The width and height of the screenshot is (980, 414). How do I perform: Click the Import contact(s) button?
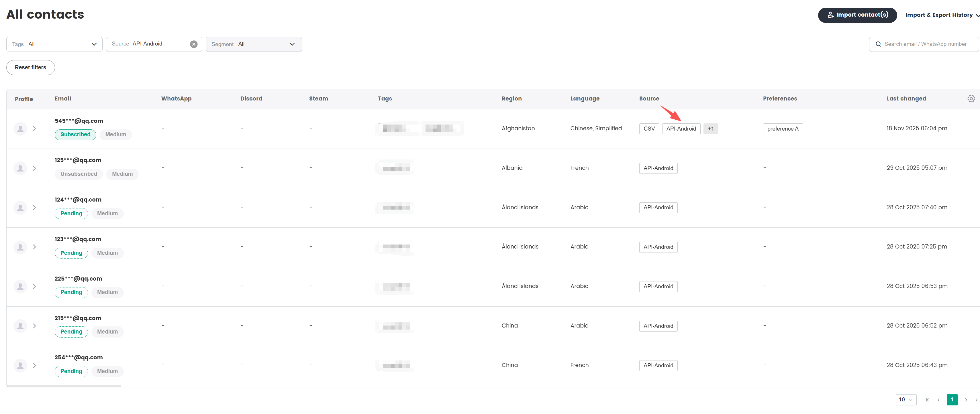(x=857, y=15)
